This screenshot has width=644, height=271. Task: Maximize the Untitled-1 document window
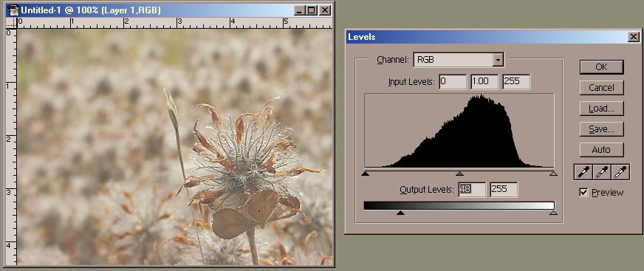(x=312, y=10)
